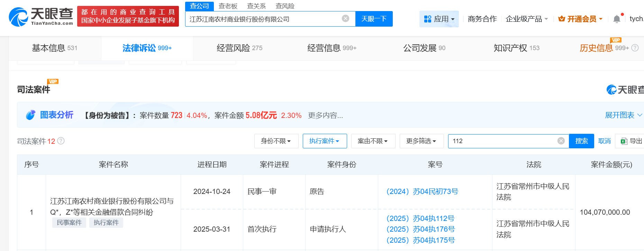The image size is (644, 251).
Task: Click the help icon beside 司法案件 12
Action: pyautogui.click(x=61, y=141)
